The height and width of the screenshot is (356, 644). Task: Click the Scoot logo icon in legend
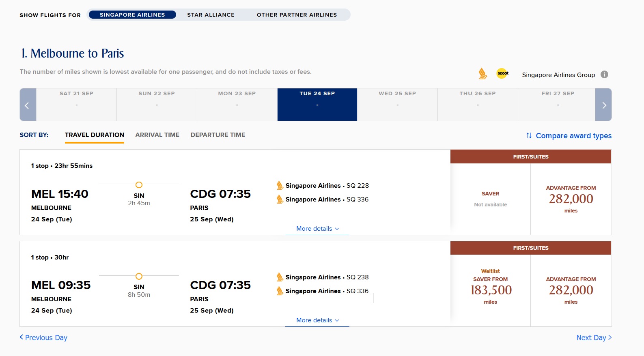pyautogui.click(x=502, y=73)
